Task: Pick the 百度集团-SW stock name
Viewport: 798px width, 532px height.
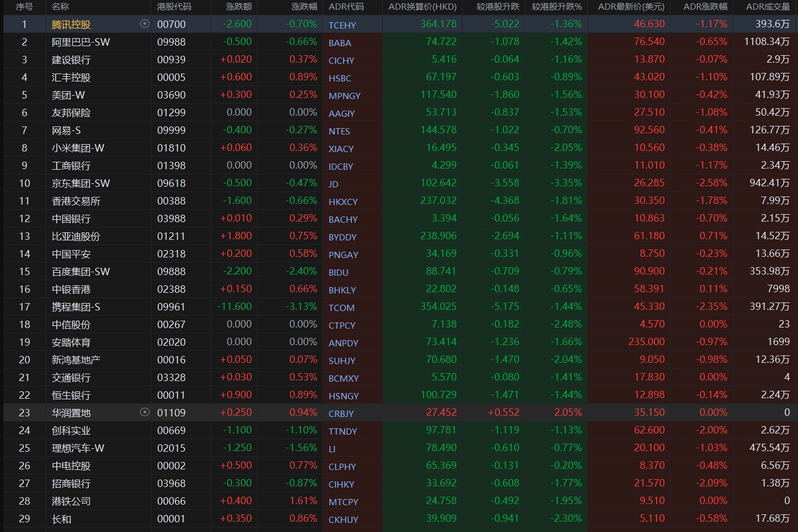Action: pyautogui.click(x=81, y=272)
